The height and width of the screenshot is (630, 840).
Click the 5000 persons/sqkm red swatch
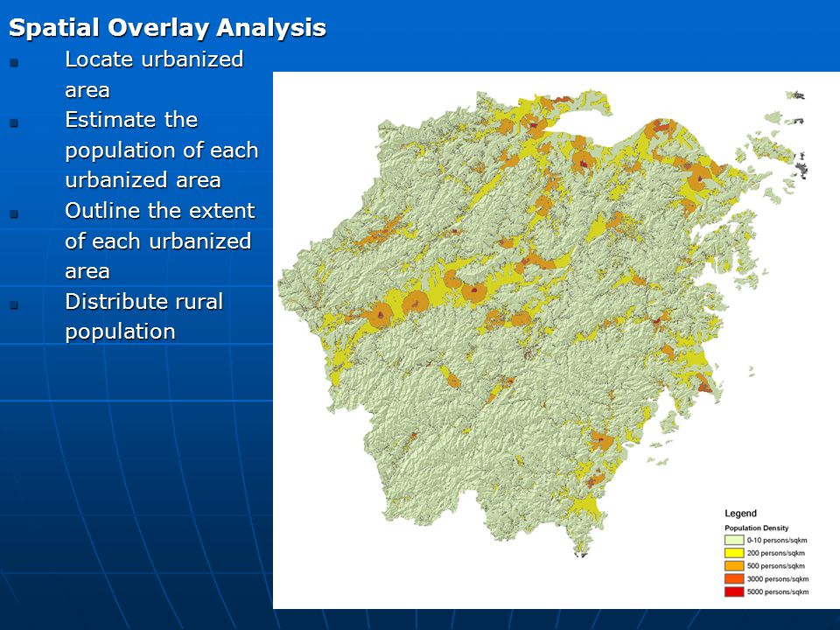734,591
